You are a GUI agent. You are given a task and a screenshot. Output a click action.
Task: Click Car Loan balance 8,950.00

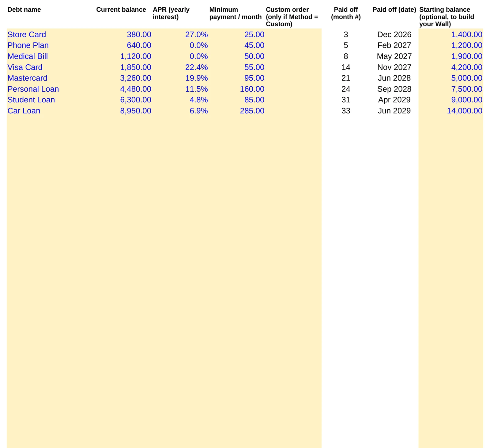click(x=136, y=111)
